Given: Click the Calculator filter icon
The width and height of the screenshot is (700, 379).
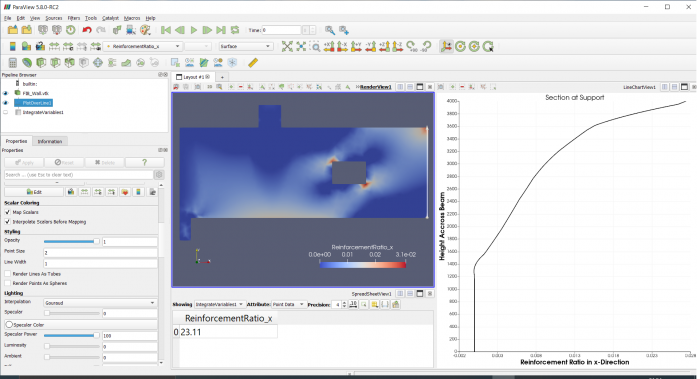Looking at the screenshot, I should tap(12, 62).
